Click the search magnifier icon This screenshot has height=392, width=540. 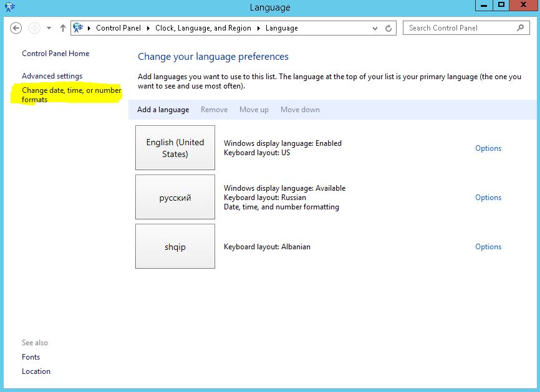521,27
